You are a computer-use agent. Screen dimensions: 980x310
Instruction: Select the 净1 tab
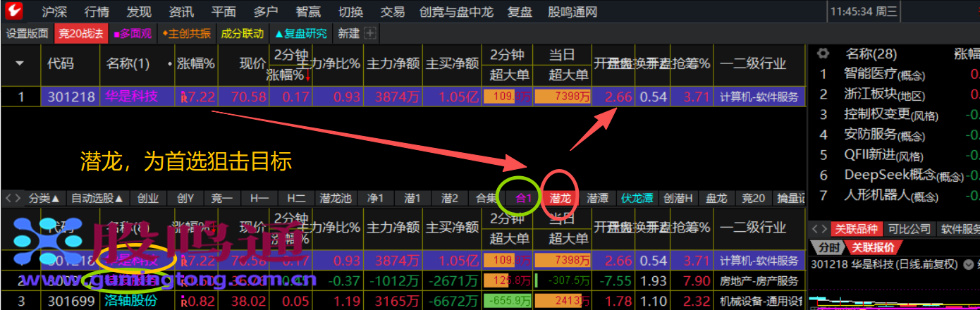(x=374, y=198)
